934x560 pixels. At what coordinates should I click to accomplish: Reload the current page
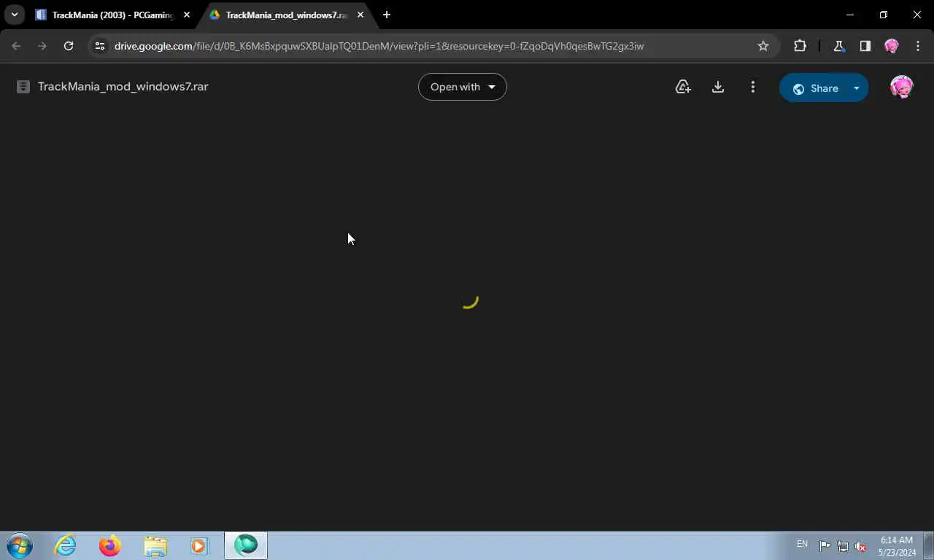coord(69,46)
